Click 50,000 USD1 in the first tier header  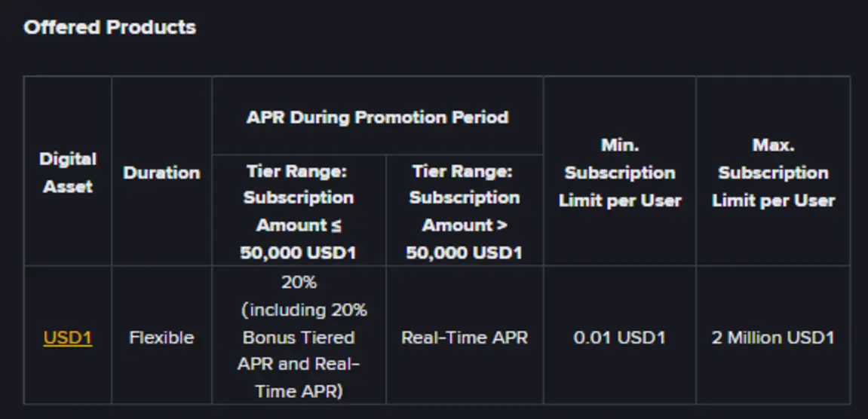pos(299,252)
